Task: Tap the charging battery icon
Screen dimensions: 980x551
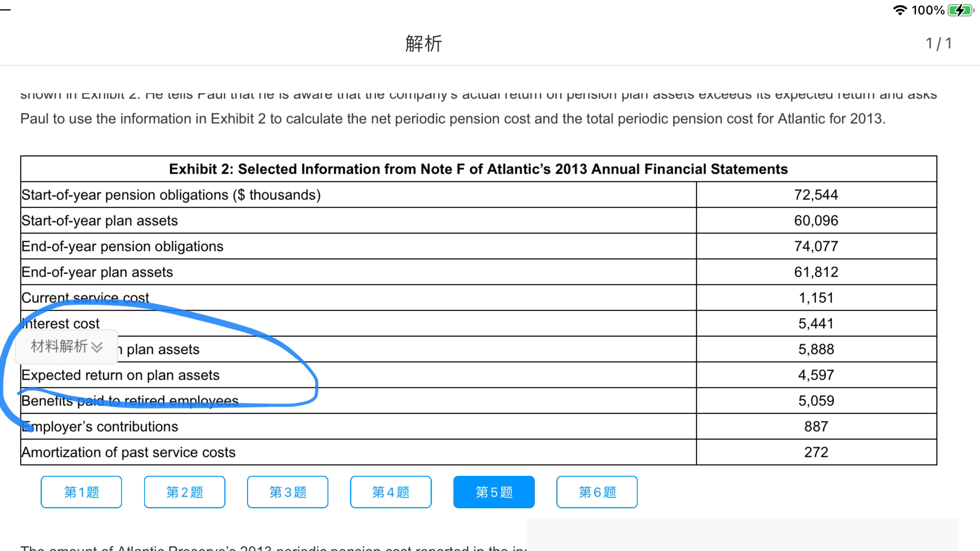Action: (960, 10)
